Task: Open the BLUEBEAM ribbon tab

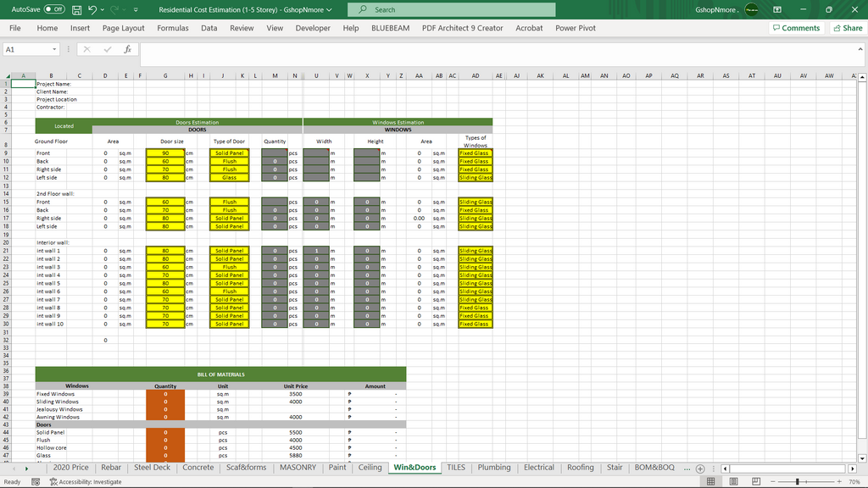Action: click(390, 28)
